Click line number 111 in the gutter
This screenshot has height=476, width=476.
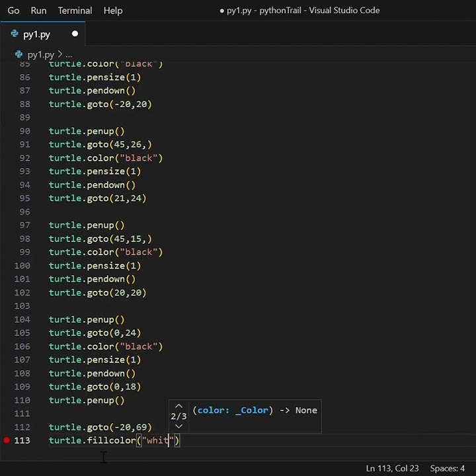22,413
